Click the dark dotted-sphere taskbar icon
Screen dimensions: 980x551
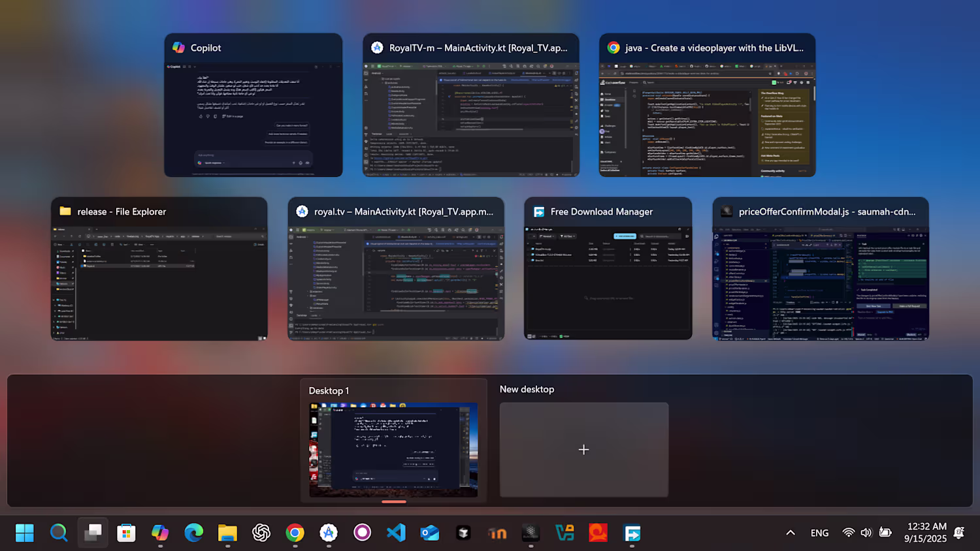coord(531,533)
